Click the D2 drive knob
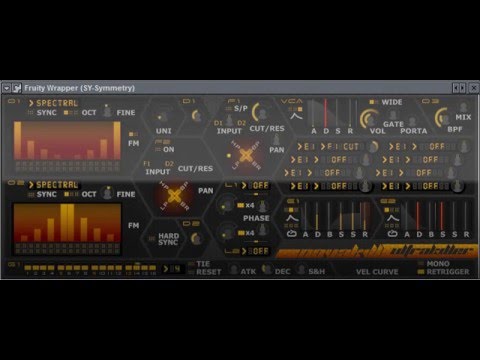Image resolution: width=480 pixels, height=360 pixels. click(x=196, y=238)
